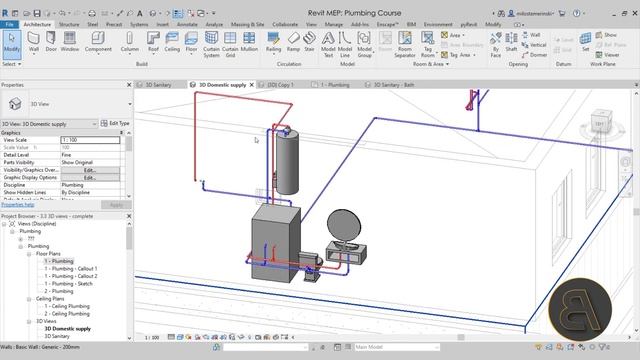640x360 pixels.
Task: Open the File menu
Action: (9, 24)
